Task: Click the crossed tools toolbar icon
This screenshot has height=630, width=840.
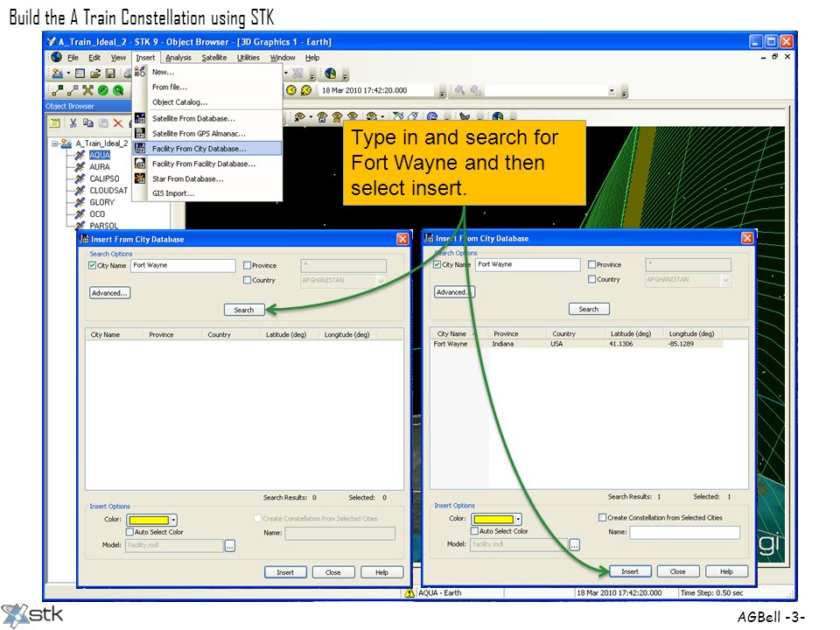Action: click(x=87, y=90)
